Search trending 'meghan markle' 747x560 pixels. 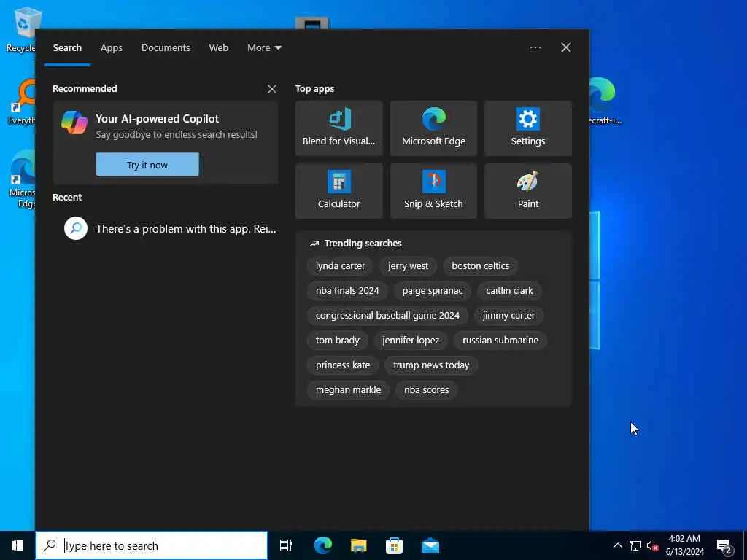pos(348,389)
